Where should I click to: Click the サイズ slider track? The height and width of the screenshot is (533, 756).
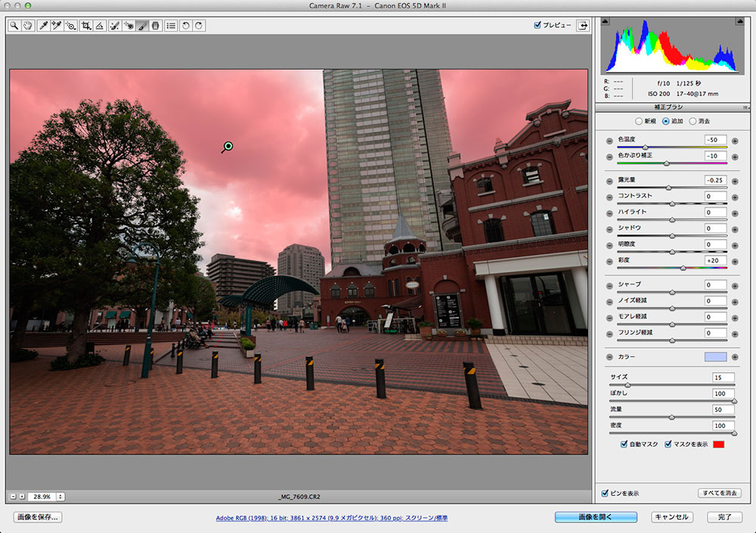672,385
